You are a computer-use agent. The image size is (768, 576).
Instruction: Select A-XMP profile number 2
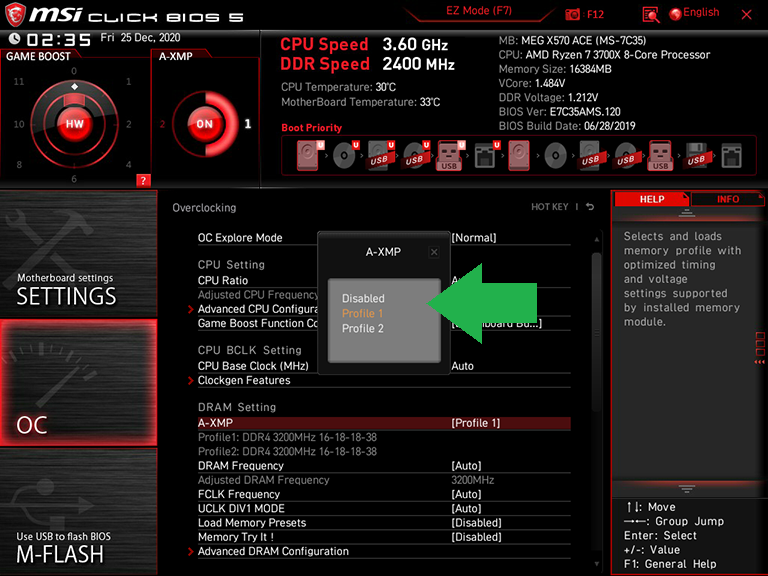click(162, 124)
